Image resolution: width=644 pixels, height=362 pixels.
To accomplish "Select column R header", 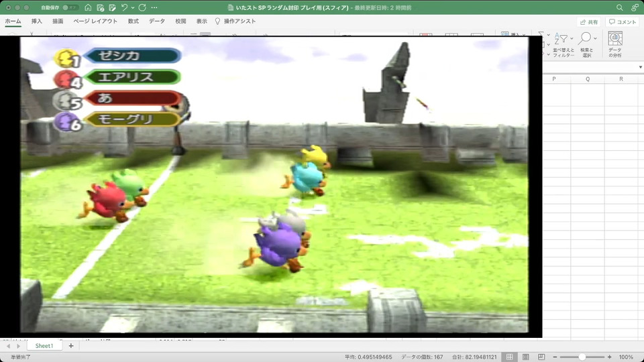I will [x=621, y=79].
